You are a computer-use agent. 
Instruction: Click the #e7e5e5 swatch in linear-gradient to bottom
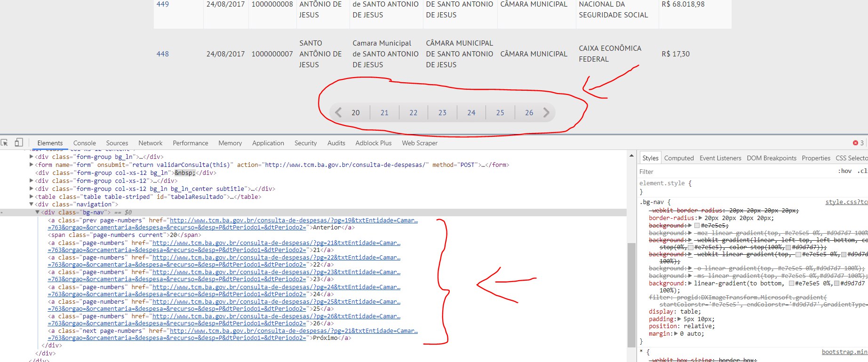coord(791,283)
